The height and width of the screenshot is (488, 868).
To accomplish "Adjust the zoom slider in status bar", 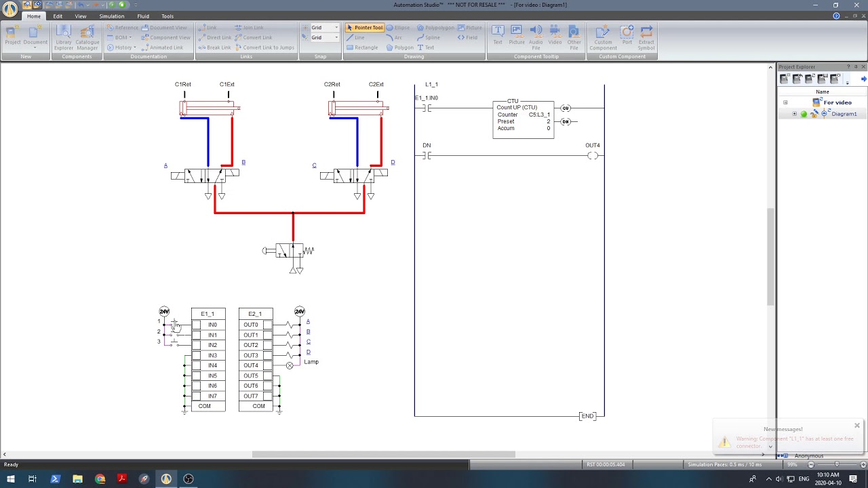I will [x=836, y=464].
